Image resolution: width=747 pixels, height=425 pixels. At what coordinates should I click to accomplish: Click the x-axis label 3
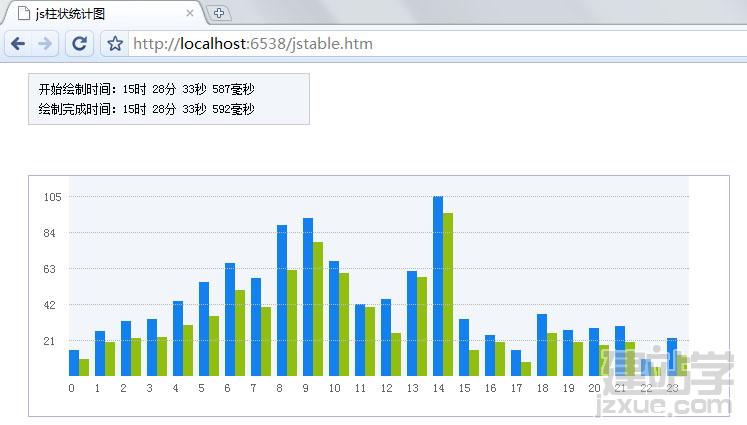pyautogui.click(x=150, y=388)
